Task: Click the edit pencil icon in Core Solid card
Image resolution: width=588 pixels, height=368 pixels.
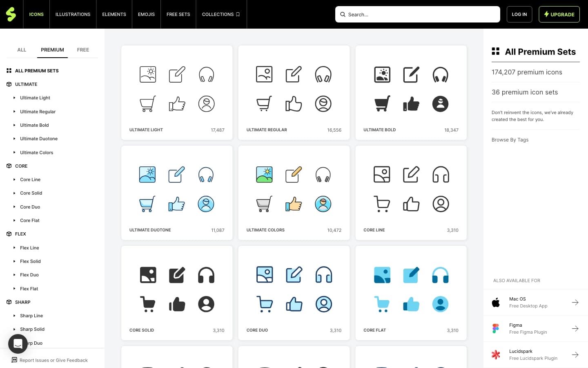Action: [177, 275]
